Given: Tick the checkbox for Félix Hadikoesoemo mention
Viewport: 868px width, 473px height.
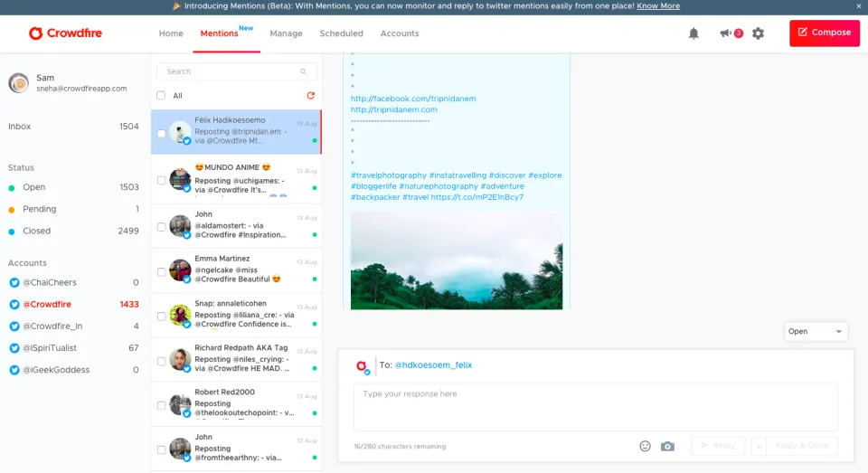Looking at the screenshot, I should pyautogui.click(x=161, y=133).
